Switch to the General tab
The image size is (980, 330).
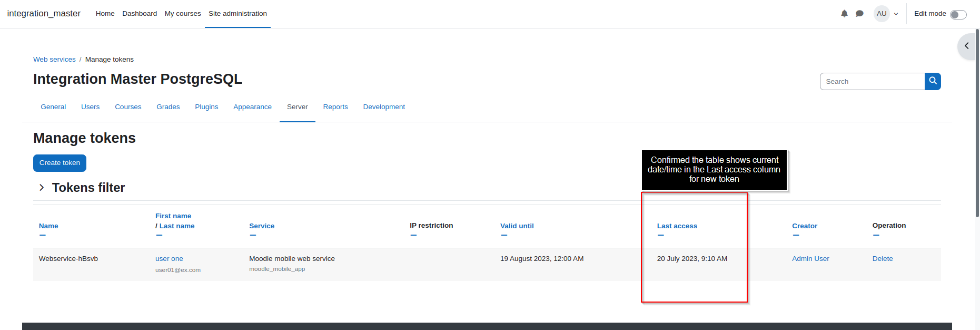point(53,107)
